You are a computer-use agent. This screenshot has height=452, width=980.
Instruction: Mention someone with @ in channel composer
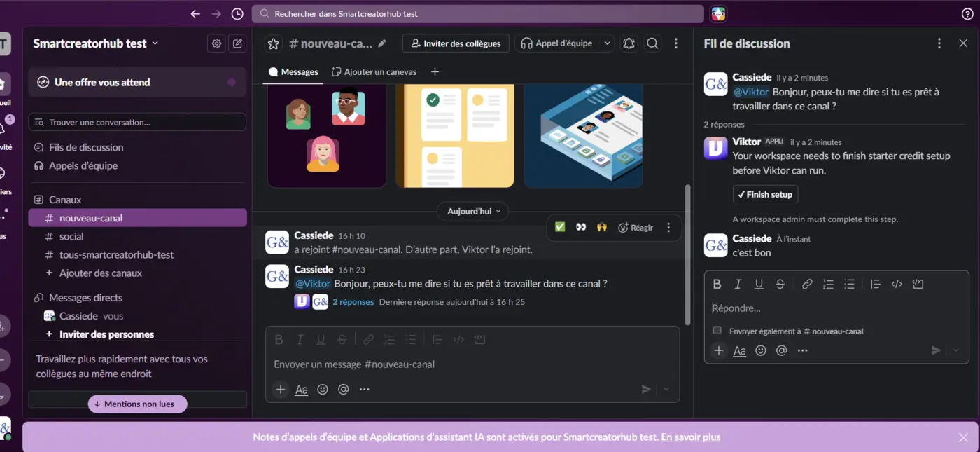point(344,389)
